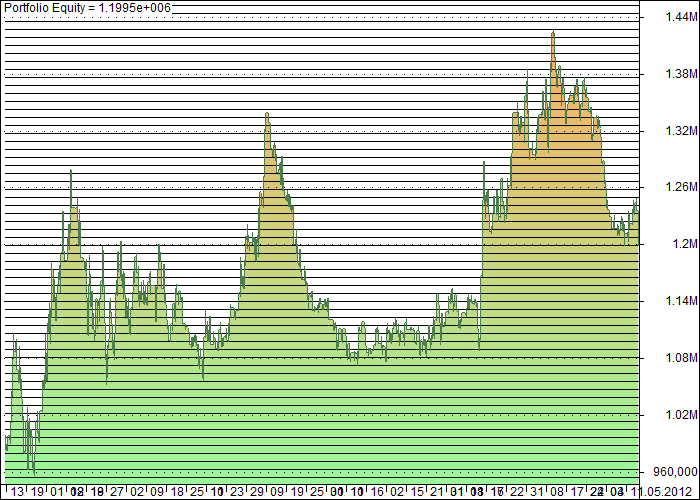Click the Portfolio Equity value label
Viewport: 700px width, 500px height.
pyautogui.click(x=88, y=8)
